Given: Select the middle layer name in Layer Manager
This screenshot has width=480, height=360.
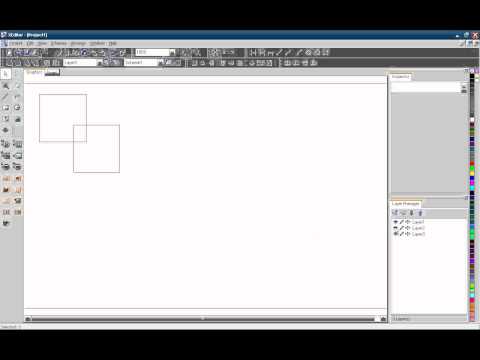Looking at the screenshot, I should [x=418, y=228].
